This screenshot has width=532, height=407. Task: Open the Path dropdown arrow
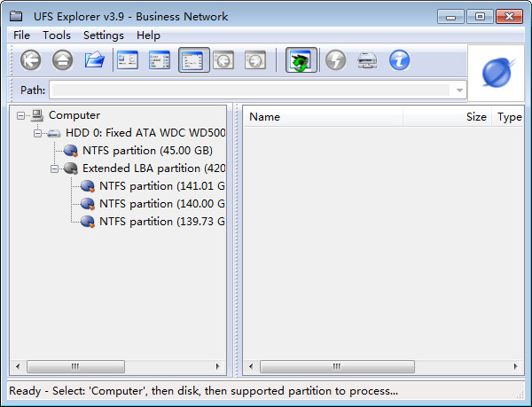[459, 90]
